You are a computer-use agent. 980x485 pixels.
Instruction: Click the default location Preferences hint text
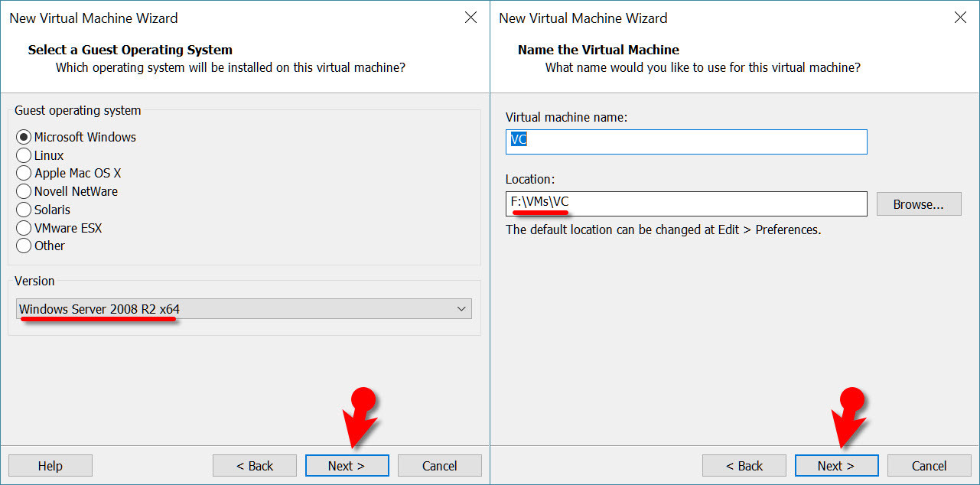[x=663, y=229]
